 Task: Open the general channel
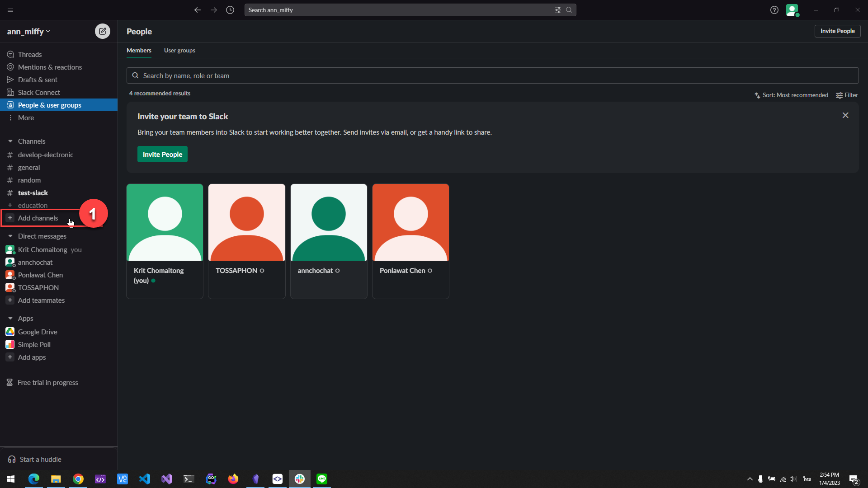pyautogui.click(x=59, y=167)
